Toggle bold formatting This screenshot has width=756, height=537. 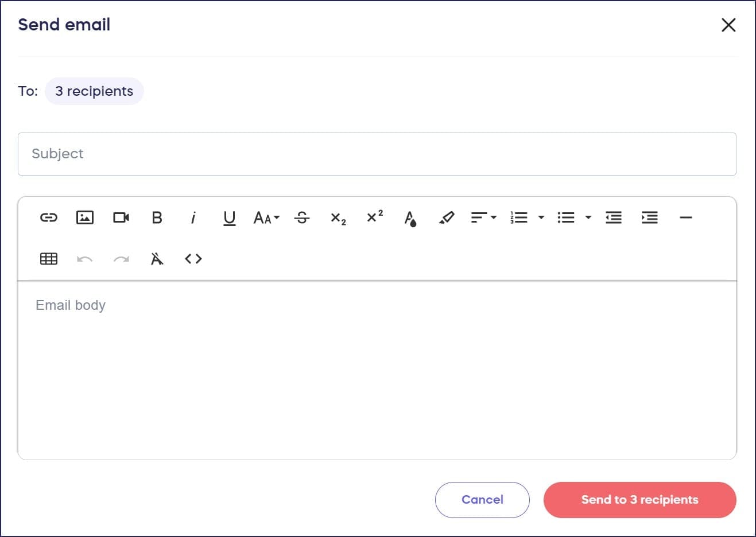click(157, 217)
